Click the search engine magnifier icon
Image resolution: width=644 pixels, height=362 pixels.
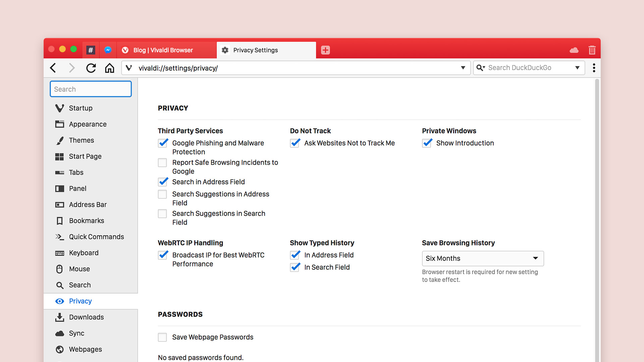[x=481, y=68]
